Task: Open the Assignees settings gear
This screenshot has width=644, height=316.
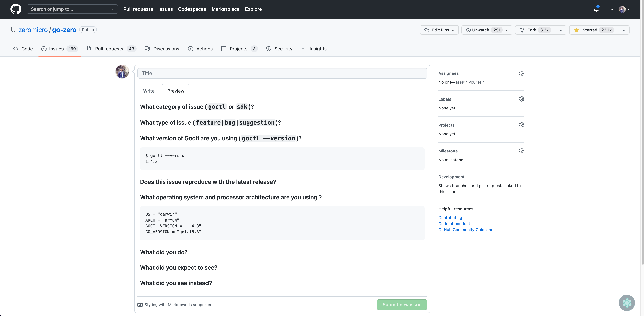Action: point(521,73)
